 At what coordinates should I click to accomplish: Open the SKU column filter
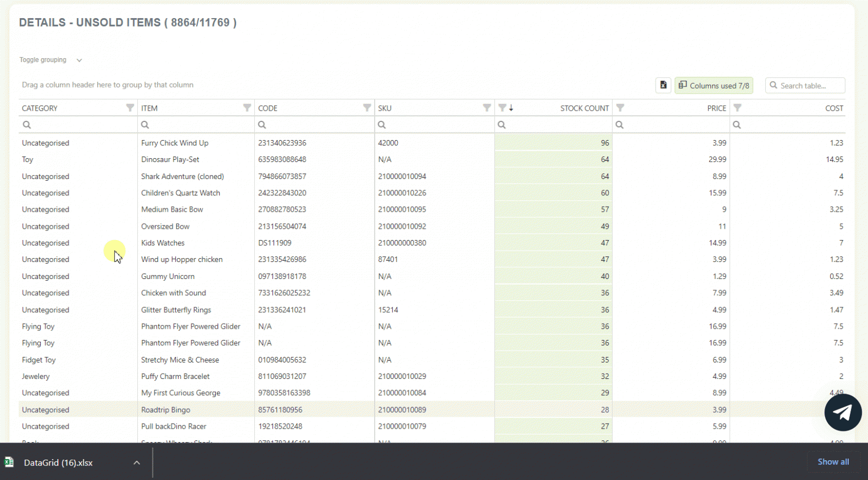tap(487, 107)
